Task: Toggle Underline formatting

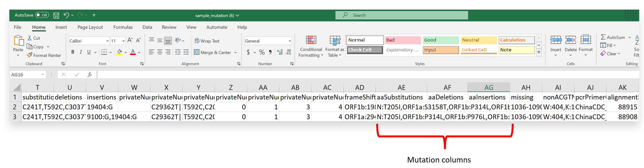Action: [x=89, y=52]
